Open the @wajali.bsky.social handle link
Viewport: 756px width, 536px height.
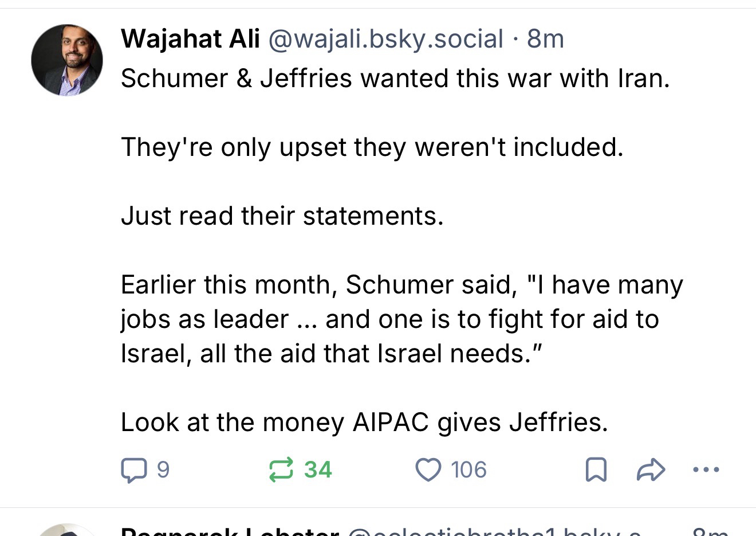pos(385,39)
